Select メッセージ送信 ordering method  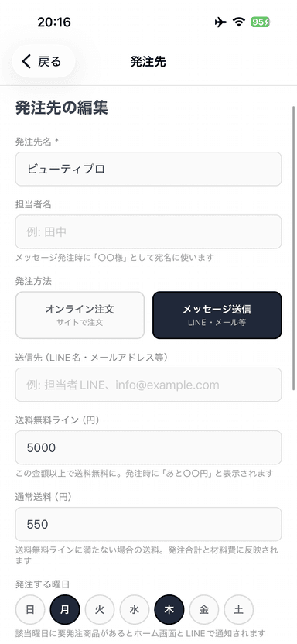[217, 315]
